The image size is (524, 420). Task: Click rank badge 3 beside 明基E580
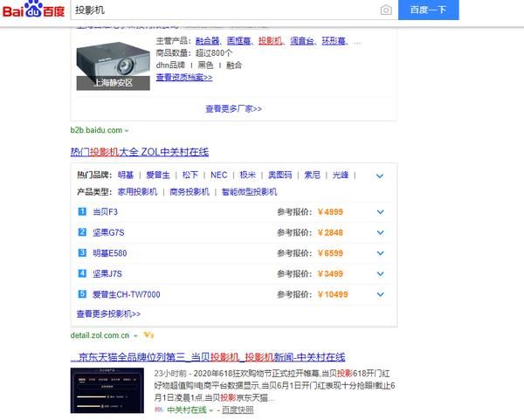click(82, 253)
